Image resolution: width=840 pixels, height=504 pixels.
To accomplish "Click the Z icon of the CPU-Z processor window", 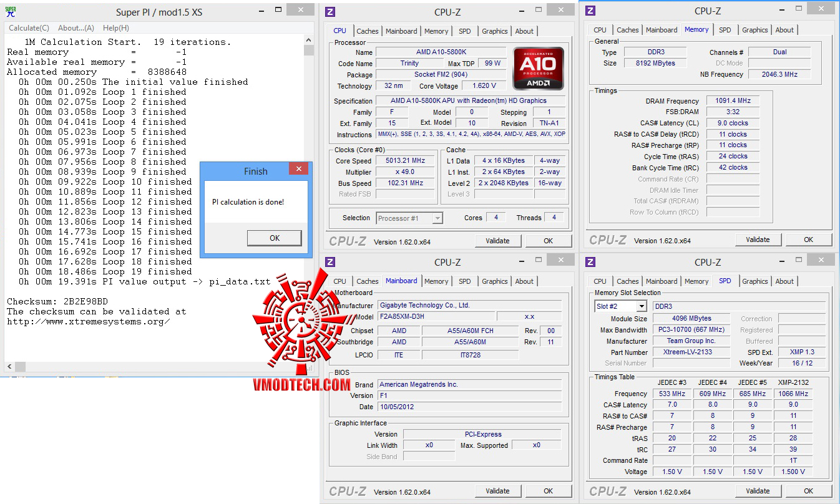I will point(330,12).
